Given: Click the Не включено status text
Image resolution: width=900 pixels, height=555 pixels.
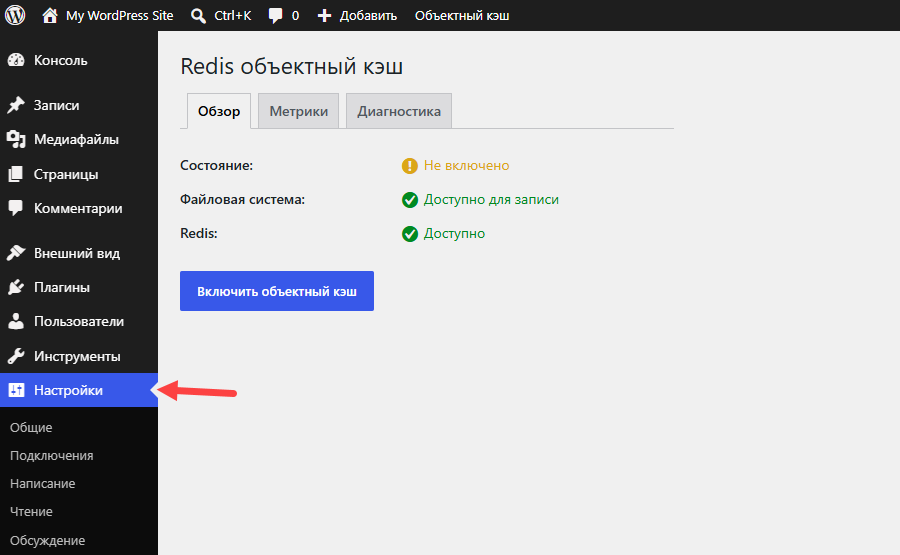Looking at the screenshot, I should (x=467, y=165).
